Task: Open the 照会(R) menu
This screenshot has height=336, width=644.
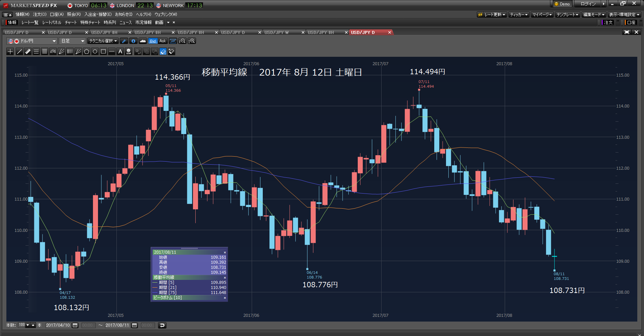Action: tap(74, 14)
